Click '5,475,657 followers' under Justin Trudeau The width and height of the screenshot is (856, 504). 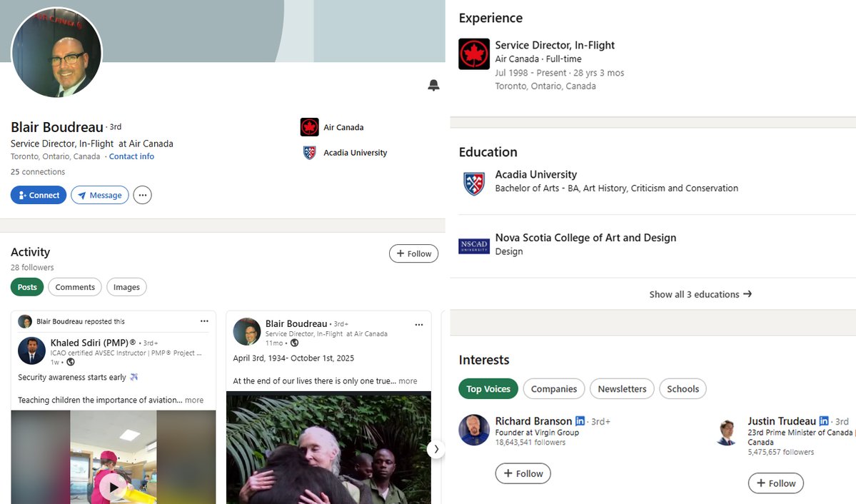[x=780, y=452]
